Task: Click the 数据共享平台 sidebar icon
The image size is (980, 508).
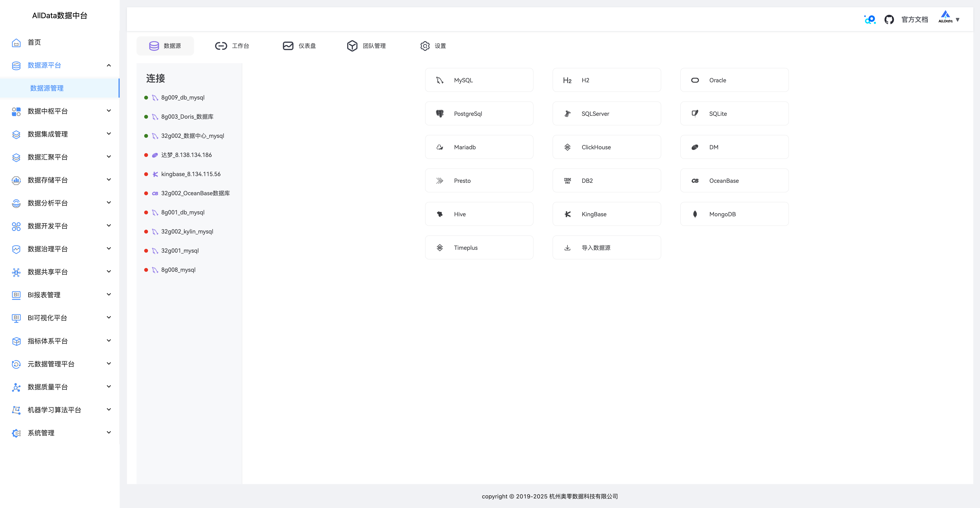Action: (16, 272)
